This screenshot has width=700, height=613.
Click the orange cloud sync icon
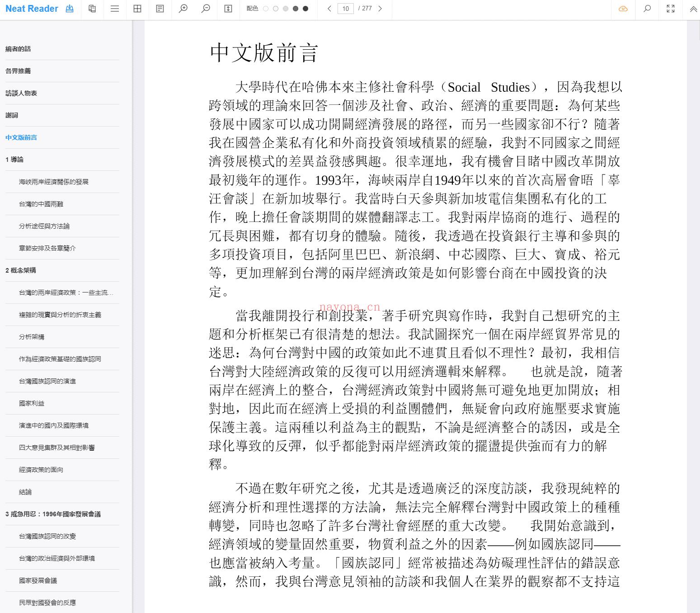(x=623, y=9)
